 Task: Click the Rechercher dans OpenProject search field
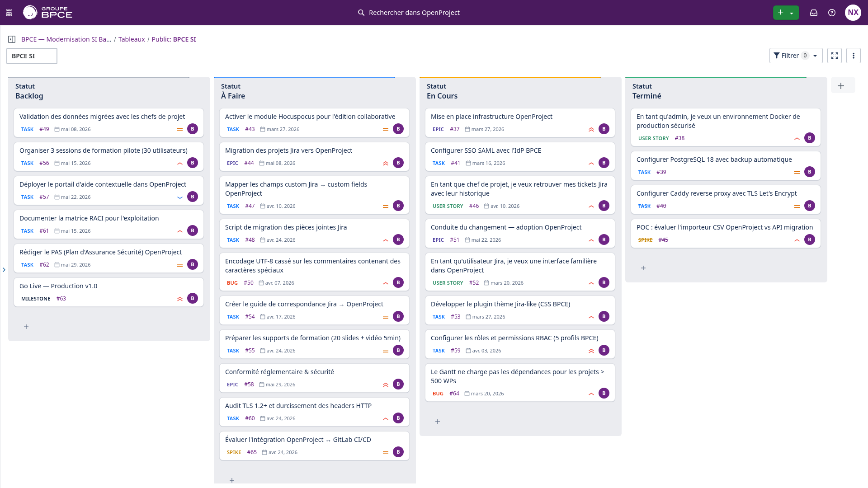coord(414,12)
